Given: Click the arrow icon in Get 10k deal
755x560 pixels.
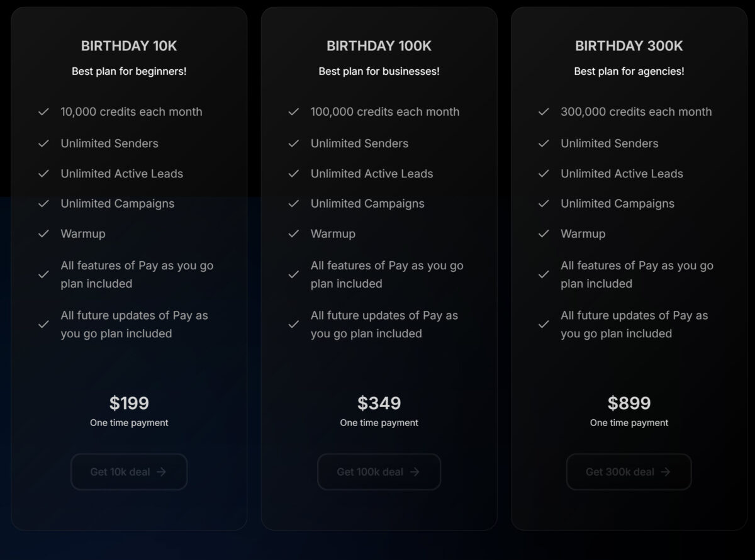Looking at the screenshot, I should tap(162, 472).
